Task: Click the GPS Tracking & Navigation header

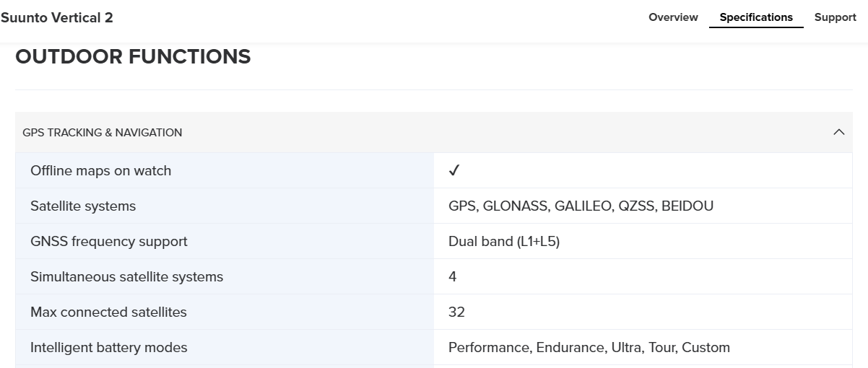Action: point(103,133)
